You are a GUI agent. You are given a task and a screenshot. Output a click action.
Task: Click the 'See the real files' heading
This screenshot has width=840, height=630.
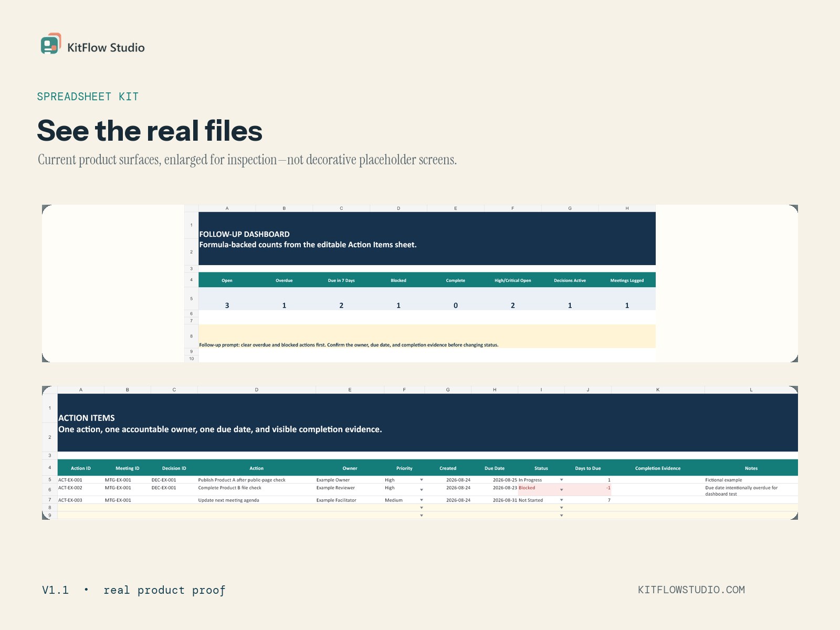[x=150, y=131]
